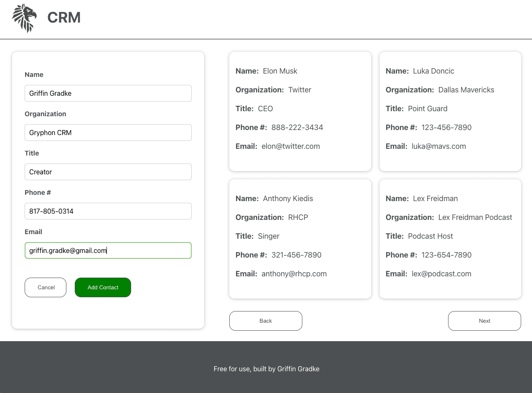Click Luka's phone number 123-456-7890
Image resolution: width=532 pixels, height=393 pixels.
point(446,128)
